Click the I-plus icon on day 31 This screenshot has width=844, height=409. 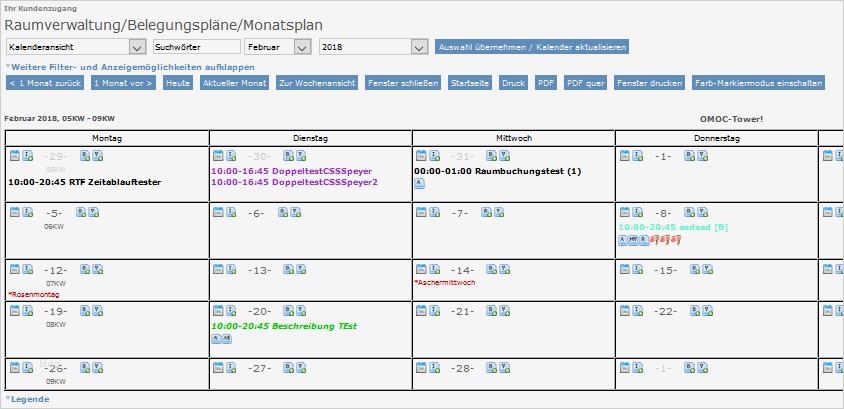[x=434, y=156]
